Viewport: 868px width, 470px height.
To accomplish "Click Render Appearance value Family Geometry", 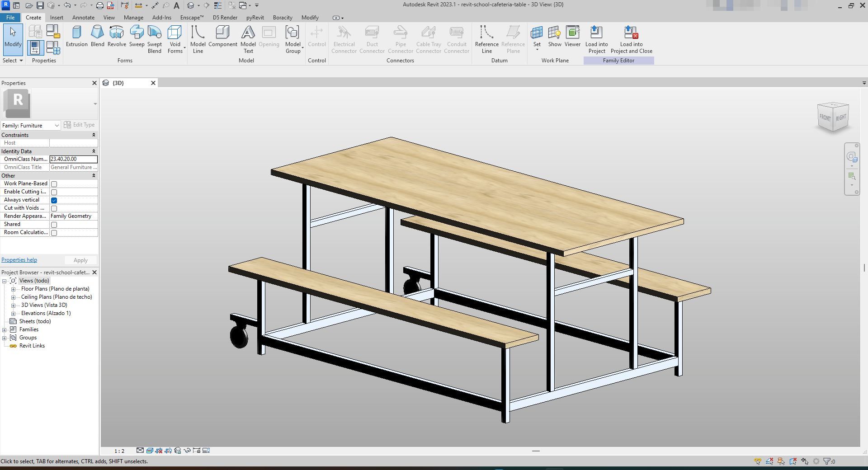I will tap(73, 216).
